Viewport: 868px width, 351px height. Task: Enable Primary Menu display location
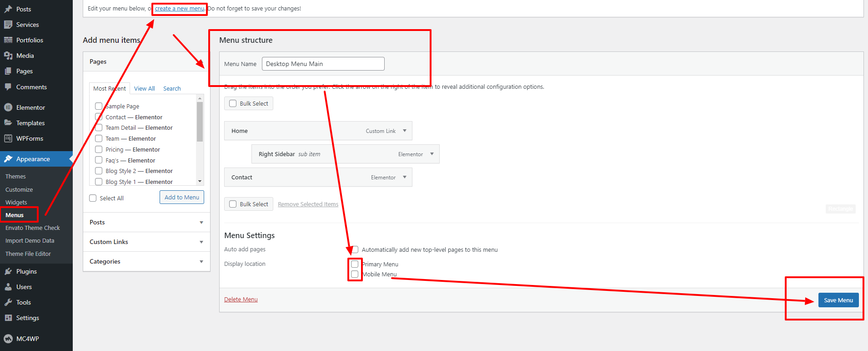(355, 264)
